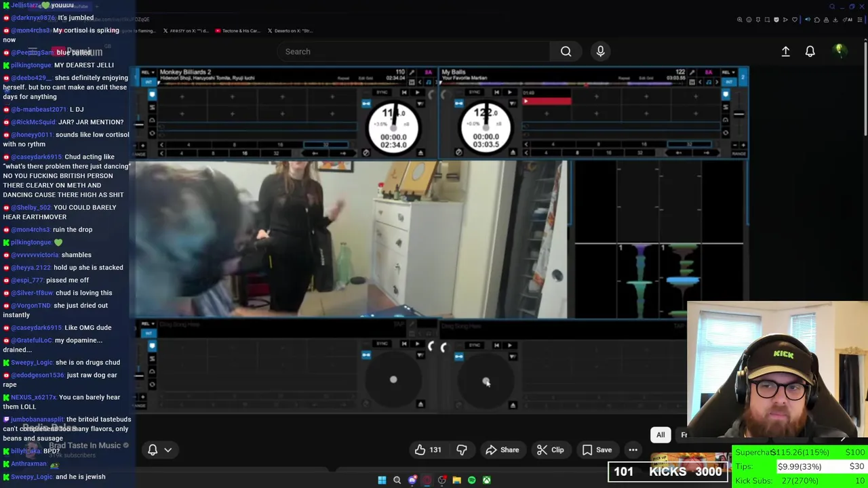Eject track from the right deck
This screenshot has width=868, height=488.
click(513, 152)
